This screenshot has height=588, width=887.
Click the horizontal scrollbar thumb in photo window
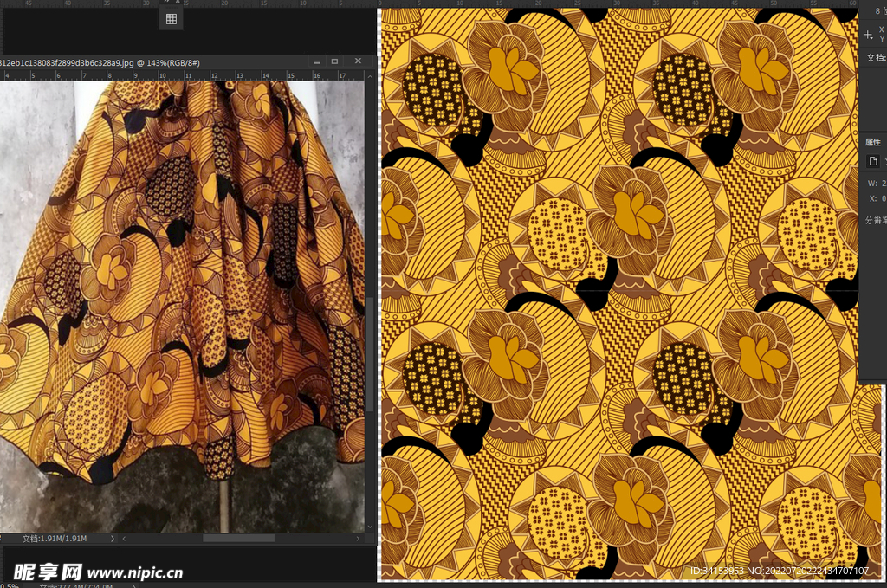238,539
